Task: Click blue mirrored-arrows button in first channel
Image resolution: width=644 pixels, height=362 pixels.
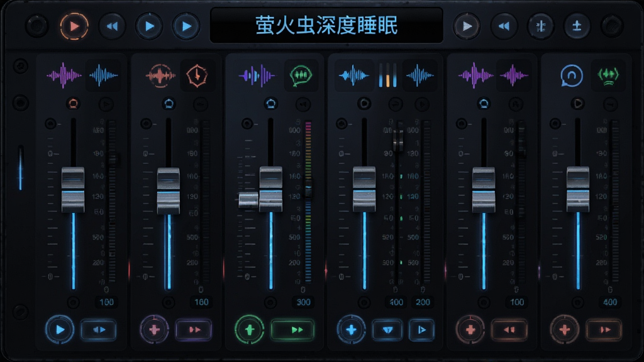Action: 99,329
